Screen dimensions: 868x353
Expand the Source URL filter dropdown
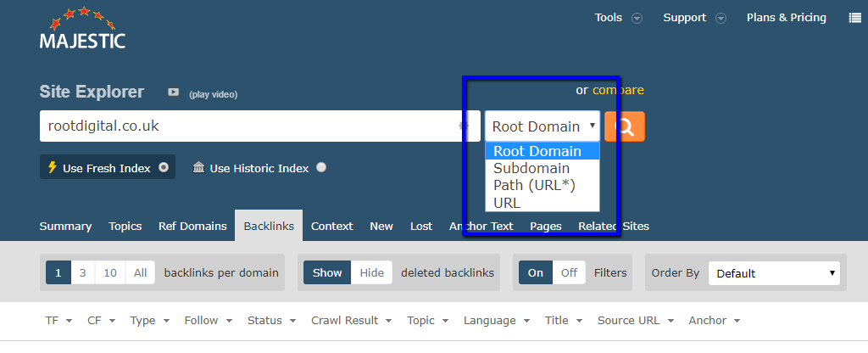[x=636, y=320]
